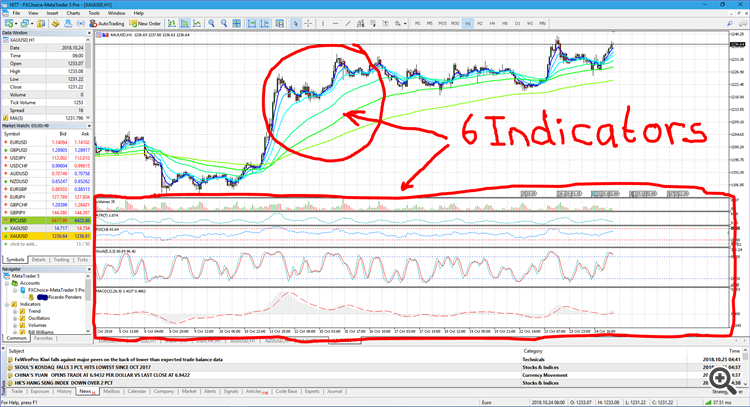This screenshot has height=407, width=750.
Task: Switch timeframe to M1
Action: click(418, 23)
